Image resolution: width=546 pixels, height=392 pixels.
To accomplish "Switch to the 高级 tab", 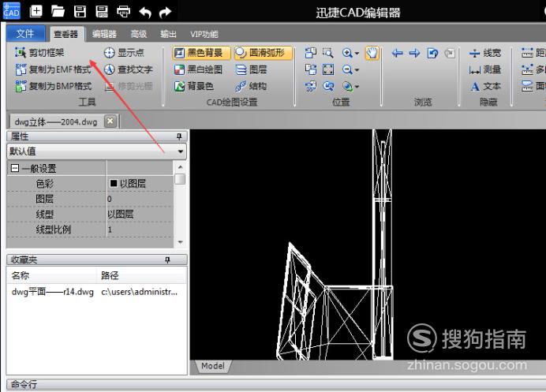I will pos(139,34).
